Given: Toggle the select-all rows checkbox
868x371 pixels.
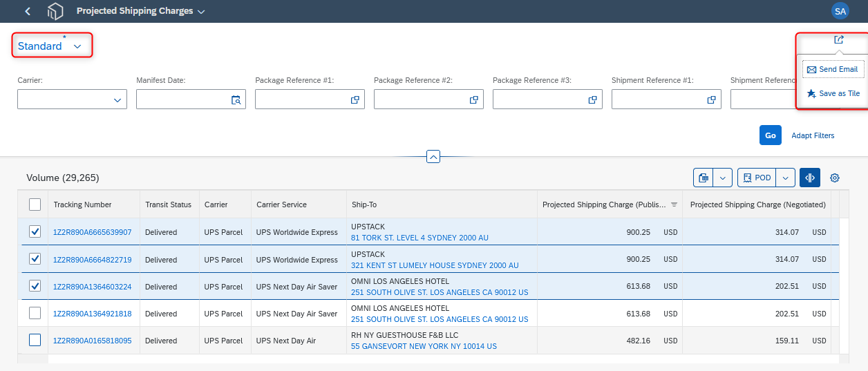Looking at the screenshot, I should point(35,204).
